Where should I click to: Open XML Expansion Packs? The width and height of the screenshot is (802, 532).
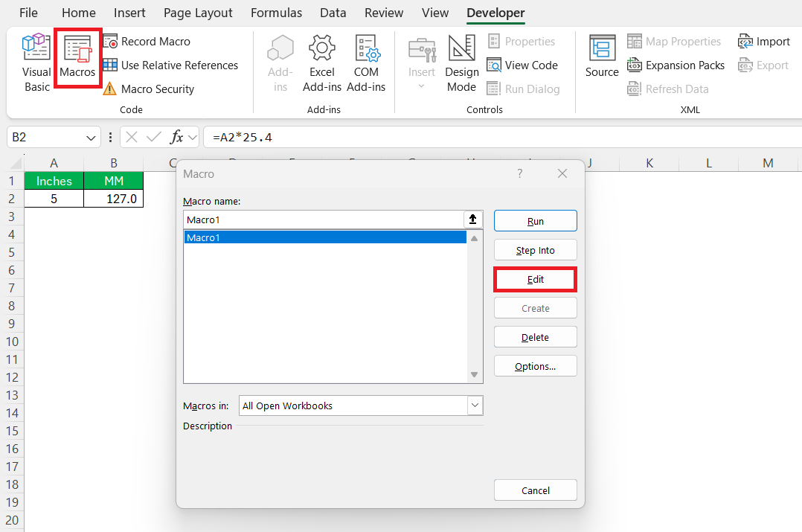click(x=676, y=65)
